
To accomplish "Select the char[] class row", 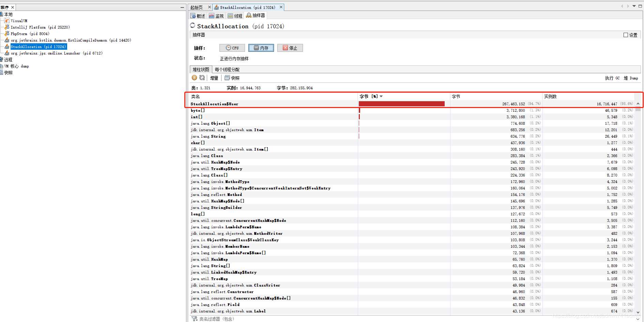I will coord(412,143).
